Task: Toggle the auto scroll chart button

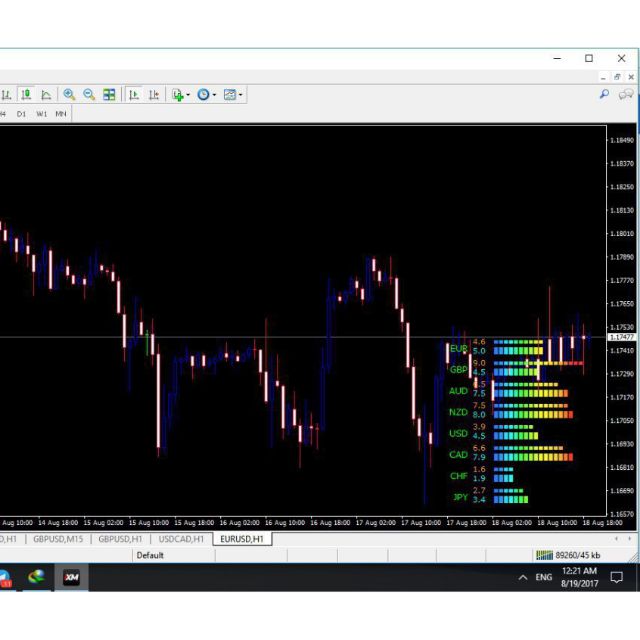Action: [x=133, y=95]
